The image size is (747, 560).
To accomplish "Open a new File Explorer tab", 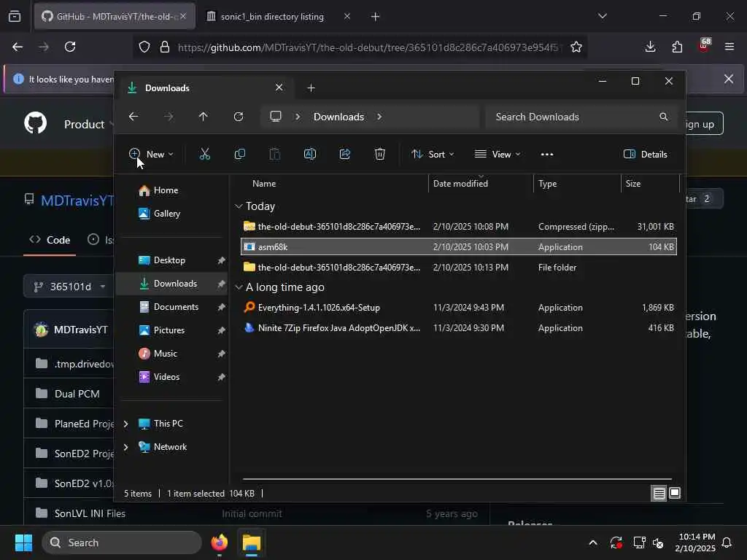I will tap(311, 88).
